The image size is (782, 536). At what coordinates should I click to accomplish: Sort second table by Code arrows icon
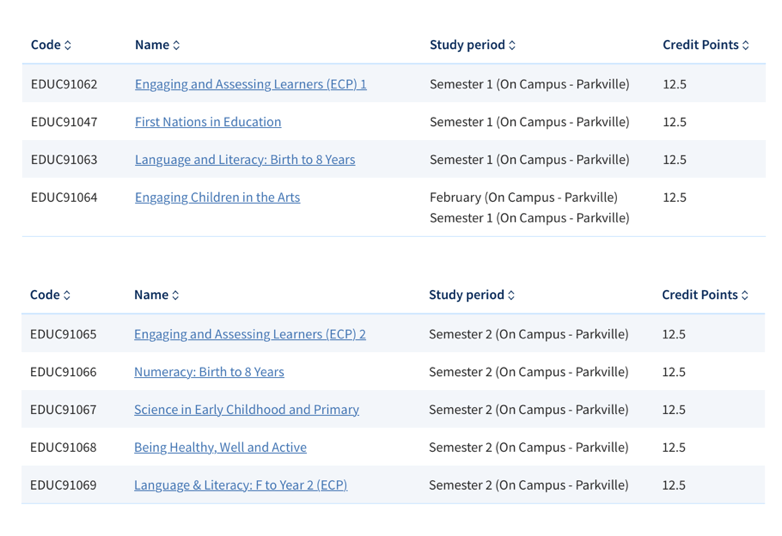coord(67,295)
